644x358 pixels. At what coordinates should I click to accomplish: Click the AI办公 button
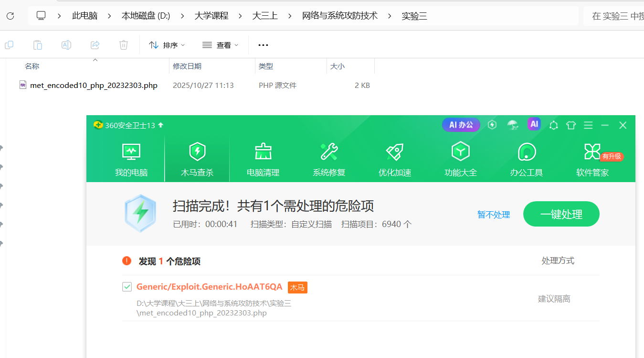[461, 125]
